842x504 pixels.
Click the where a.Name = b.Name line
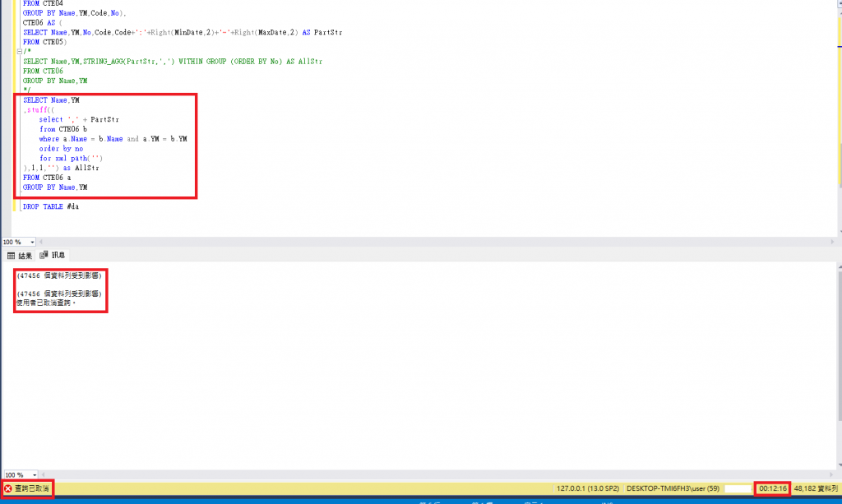pyautogui.click(x=113, y=138)
